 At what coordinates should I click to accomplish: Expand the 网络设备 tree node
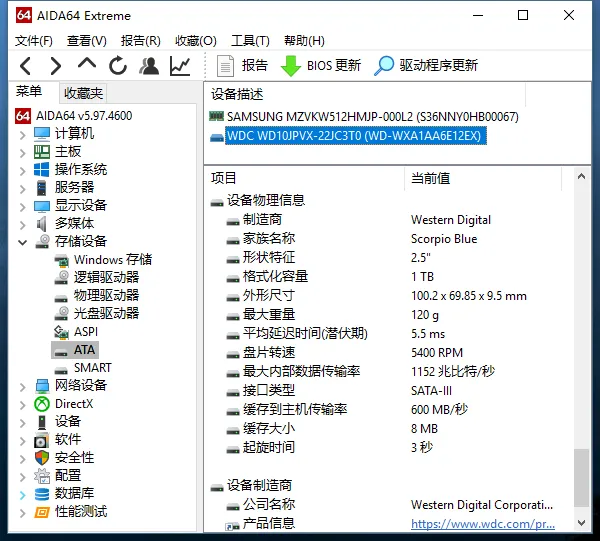pos(23,387)
